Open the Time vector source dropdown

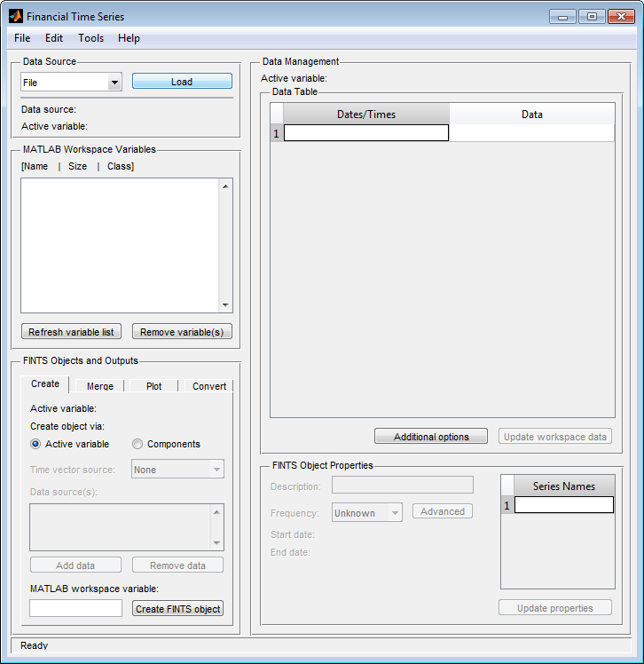coord(177,470)
